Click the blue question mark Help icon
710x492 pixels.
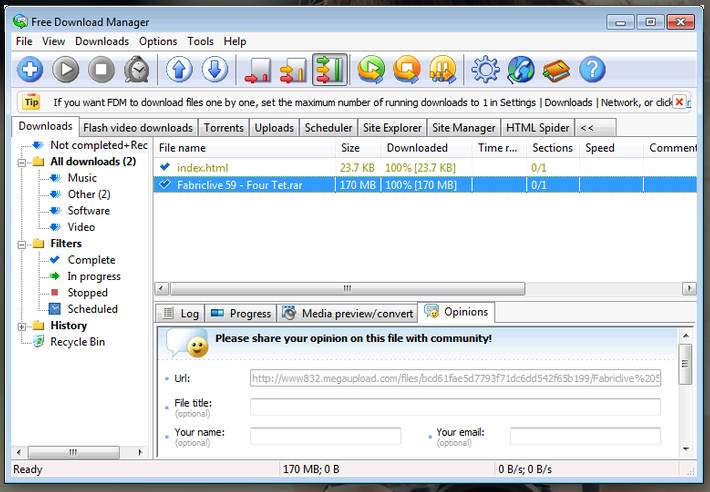pos(592,70)
